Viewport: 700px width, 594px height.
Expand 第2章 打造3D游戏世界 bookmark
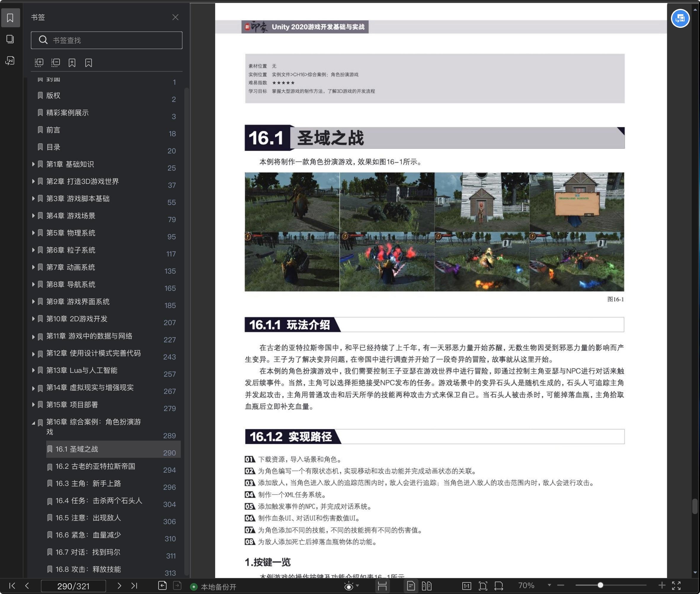(33, 181)
